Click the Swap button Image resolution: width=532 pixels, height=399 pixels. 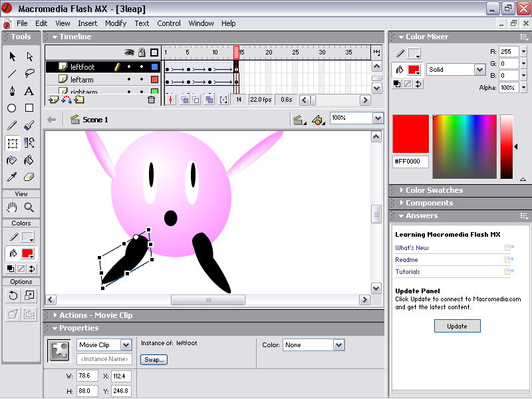(154, 360)
